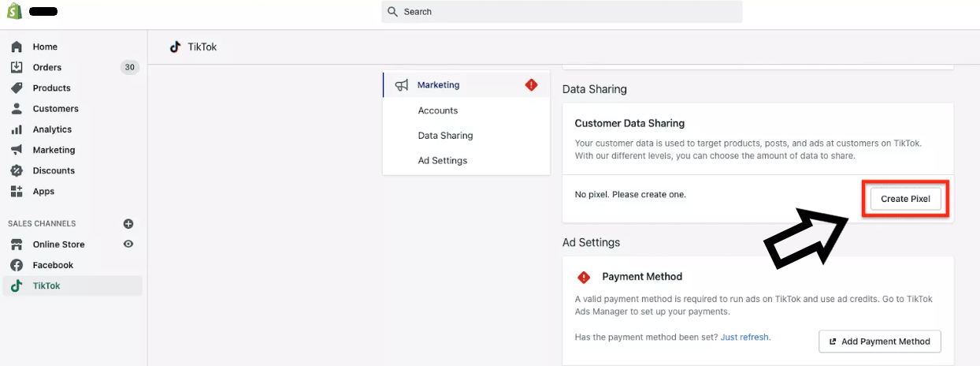Go to Accounts settings section
The height and width of the screenshot is (366, 980).
(x=438, y=110)
